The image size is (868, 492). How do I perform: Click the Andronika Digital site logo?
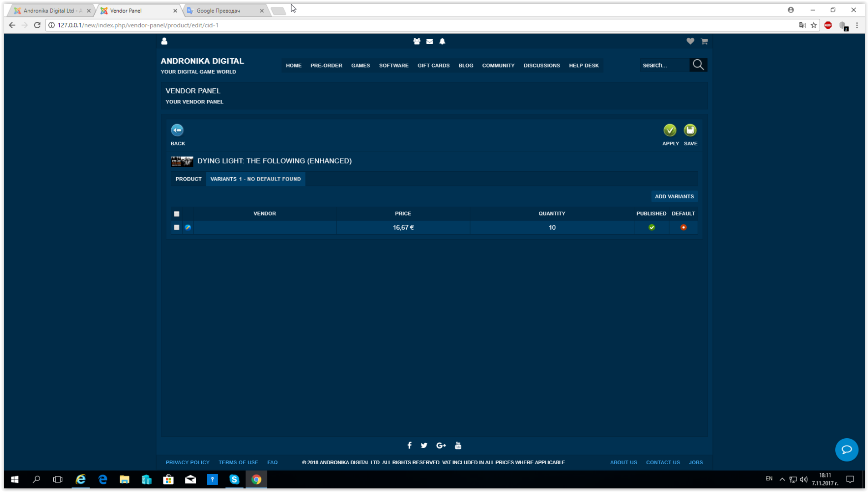[x=202, y=61]
